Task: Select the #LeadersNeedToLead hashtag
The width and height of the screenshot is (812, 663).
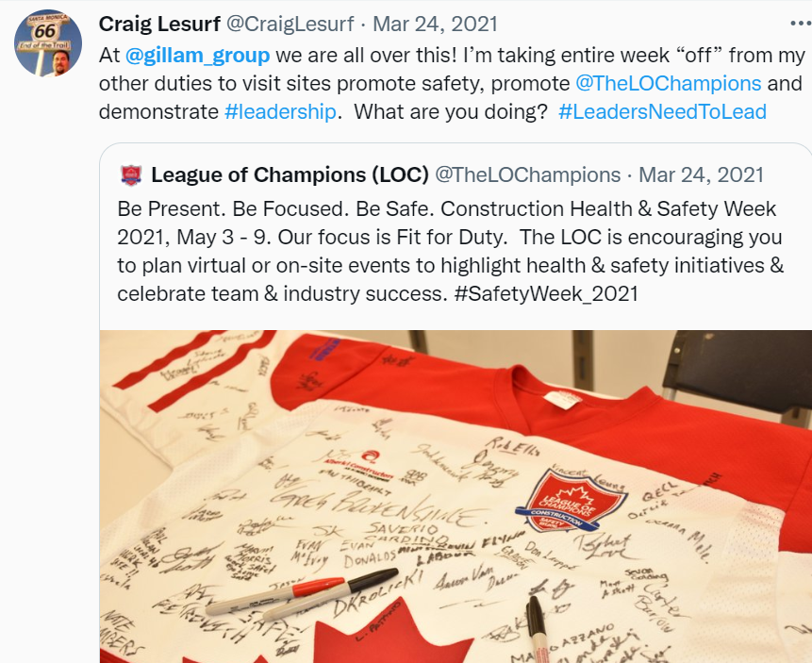Action: pos(662,112)
